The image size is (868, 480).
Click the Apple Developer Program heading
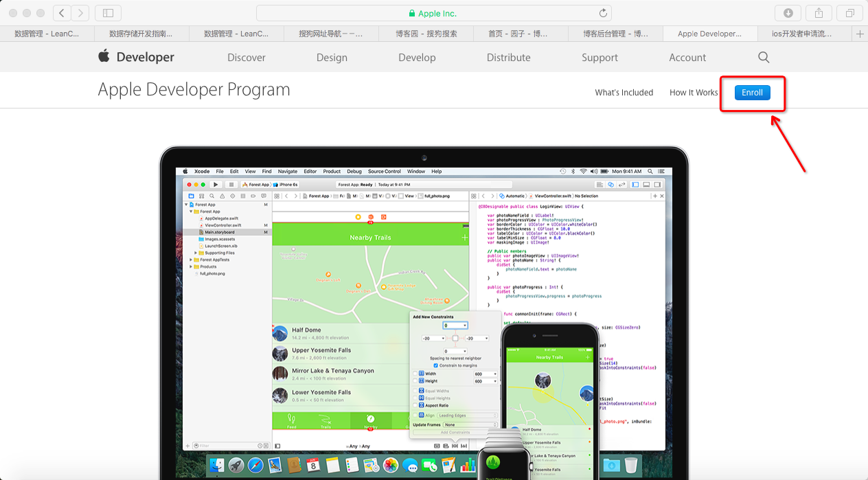194,90
